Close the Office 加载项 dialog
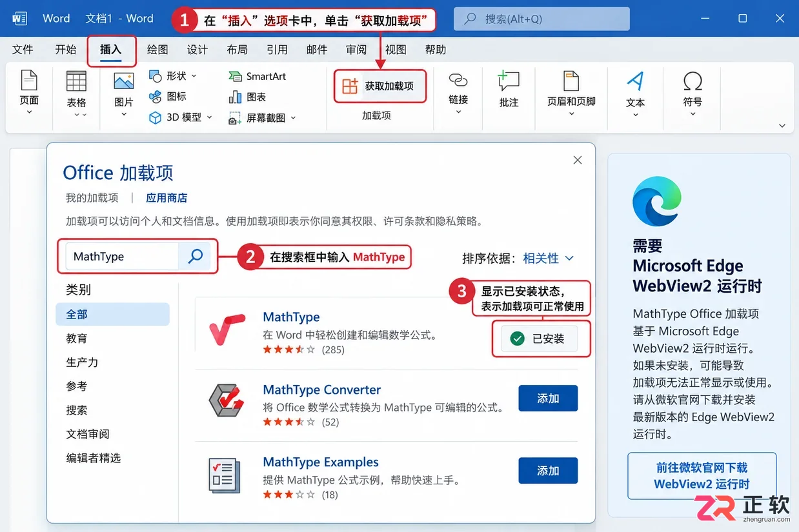The image size is (799, 532). click(578, 160)
